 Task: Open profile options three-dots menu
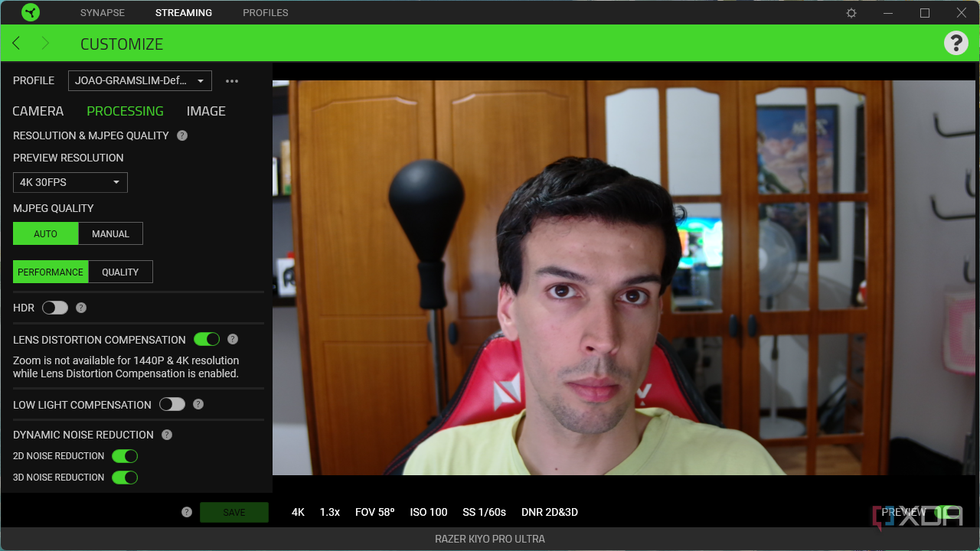coord(232,81)
